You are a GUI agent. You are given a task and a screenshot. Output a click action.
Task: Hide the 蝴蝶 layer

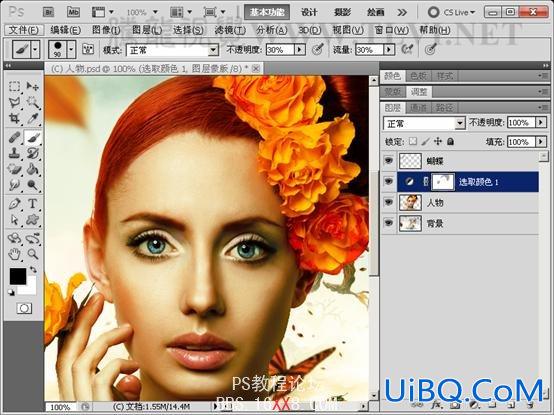pyautogui.click(x=389, y=161)
